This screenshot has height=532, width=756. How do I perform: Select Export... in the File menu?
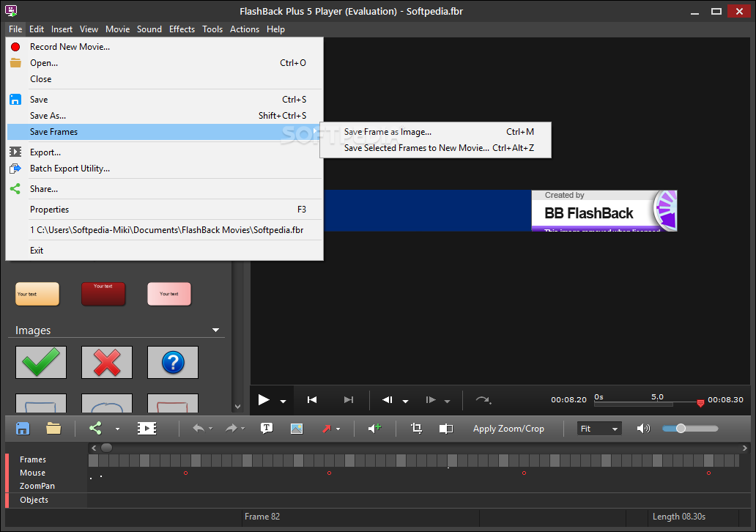pos(164,152)
